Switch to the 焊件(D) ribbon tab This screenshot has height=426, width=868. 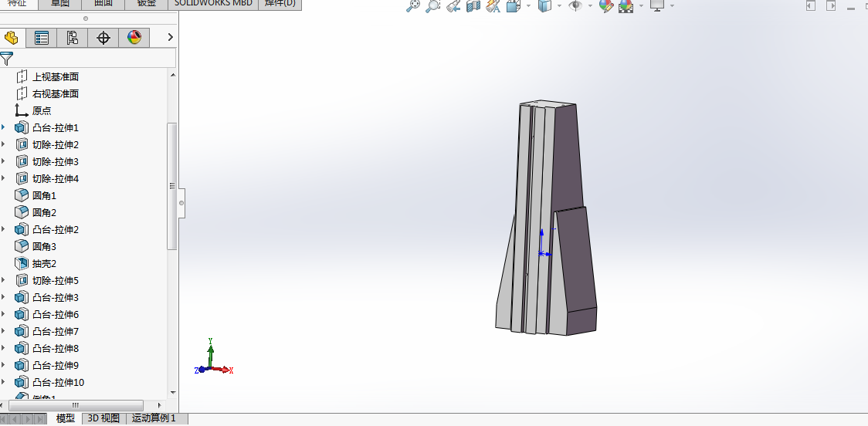pyautogui.click(x=280, y=4)
